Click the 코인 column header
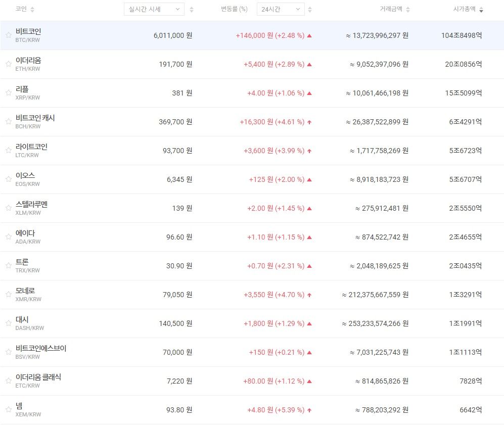This screenshot has height=426, width=504. pos(21,9)
